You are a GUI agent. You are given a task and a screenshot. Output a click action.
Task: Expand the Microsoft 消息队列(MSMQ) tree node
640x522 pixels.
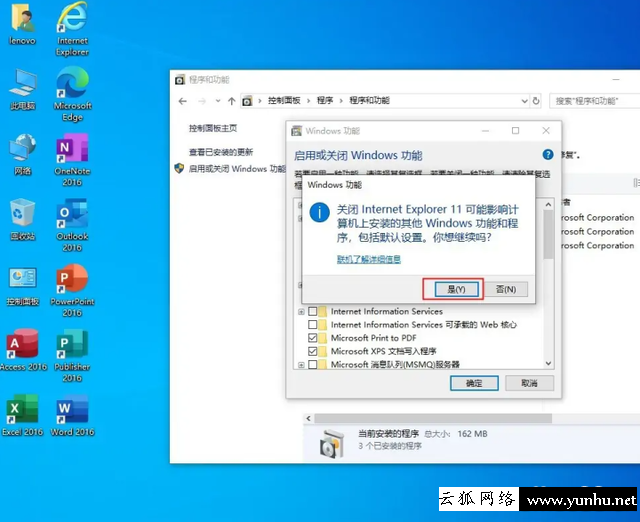301,364
